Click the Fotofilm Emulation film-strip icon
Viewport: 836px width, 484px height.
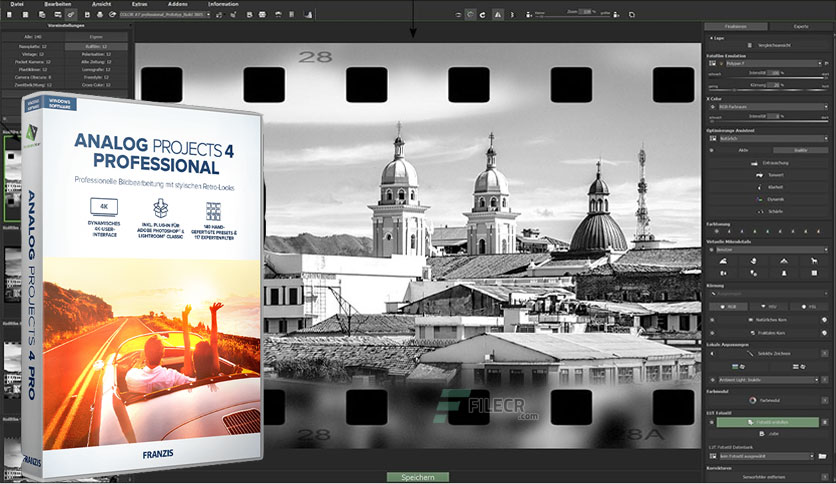click(x=712, y=63)
